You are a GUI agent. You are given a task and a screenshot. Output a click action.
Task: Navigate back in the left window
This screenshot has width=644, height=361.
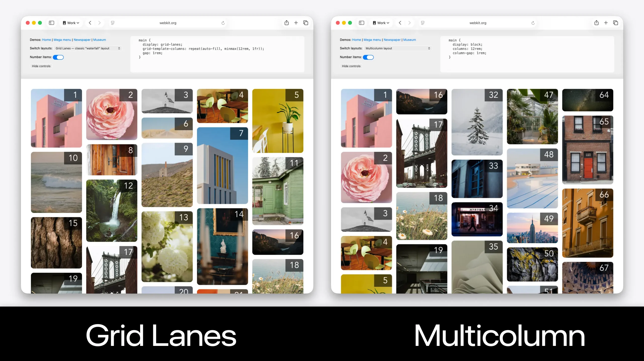90,23
